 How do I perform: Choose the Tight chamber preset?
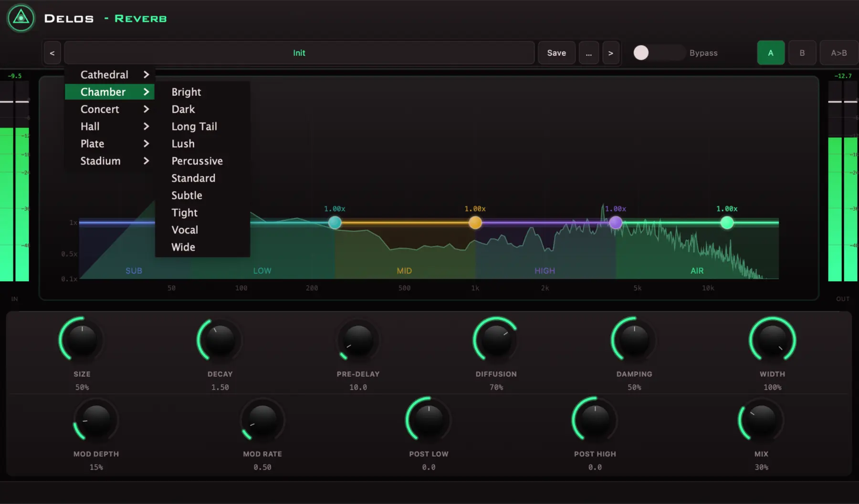[x=203, y=213]
